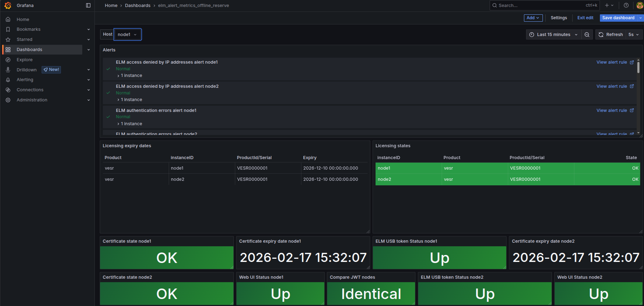Click the State column header in Licensing states
Viewport: 644px width, 306px height.
[631, 158]
